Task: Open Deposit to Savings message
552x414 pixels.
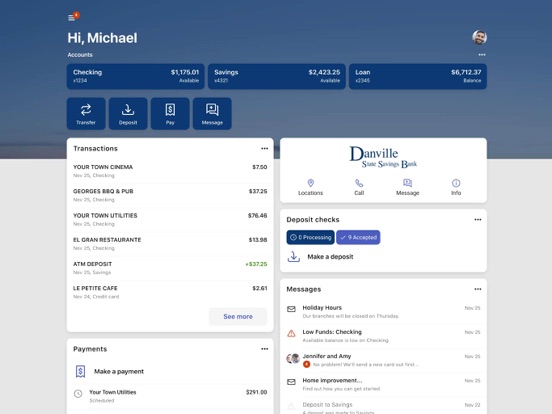Action: pos(383,406)
